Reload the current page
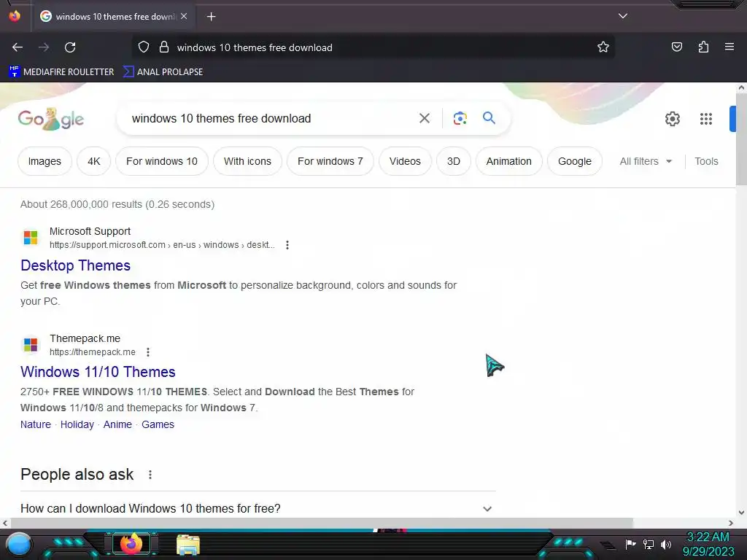This screenshot has width=747, height=560. click(70, 47)
